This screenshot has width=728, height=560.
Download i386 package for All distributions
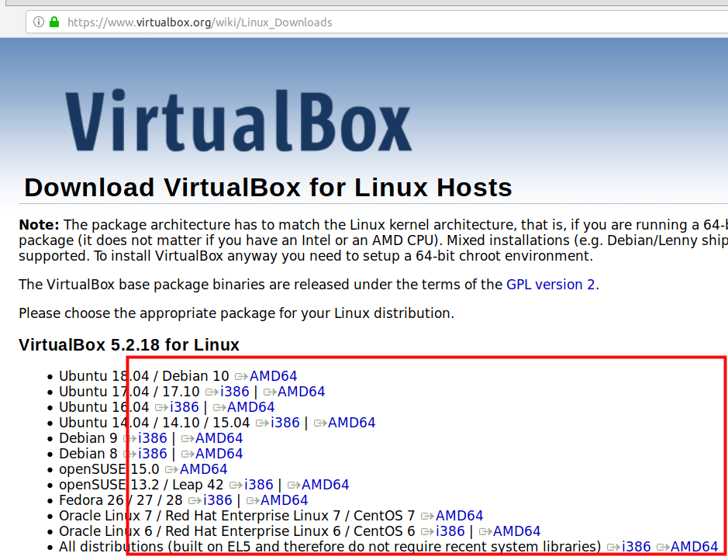pos(636,547)
